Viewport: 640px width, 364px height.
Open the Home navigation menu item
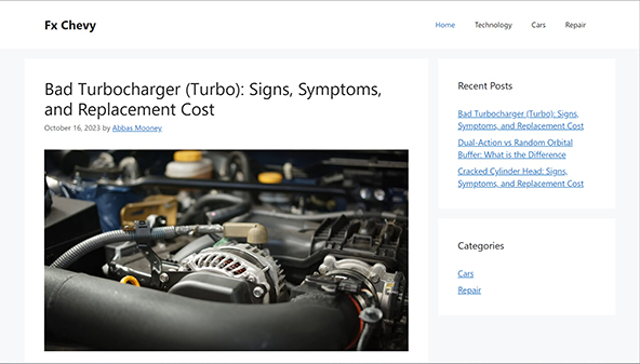pos(445,25)
